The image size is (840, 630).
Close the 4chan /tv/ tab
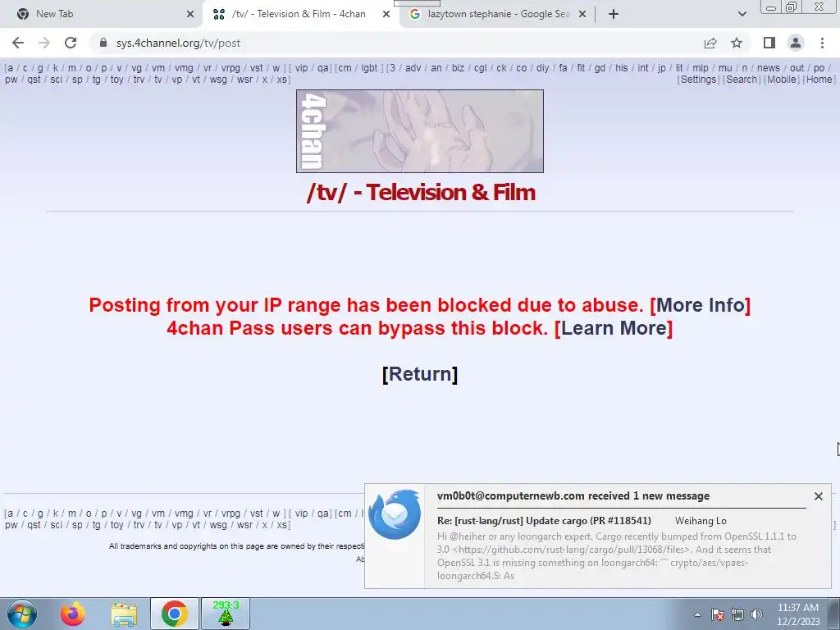click(x=386, y=14)
